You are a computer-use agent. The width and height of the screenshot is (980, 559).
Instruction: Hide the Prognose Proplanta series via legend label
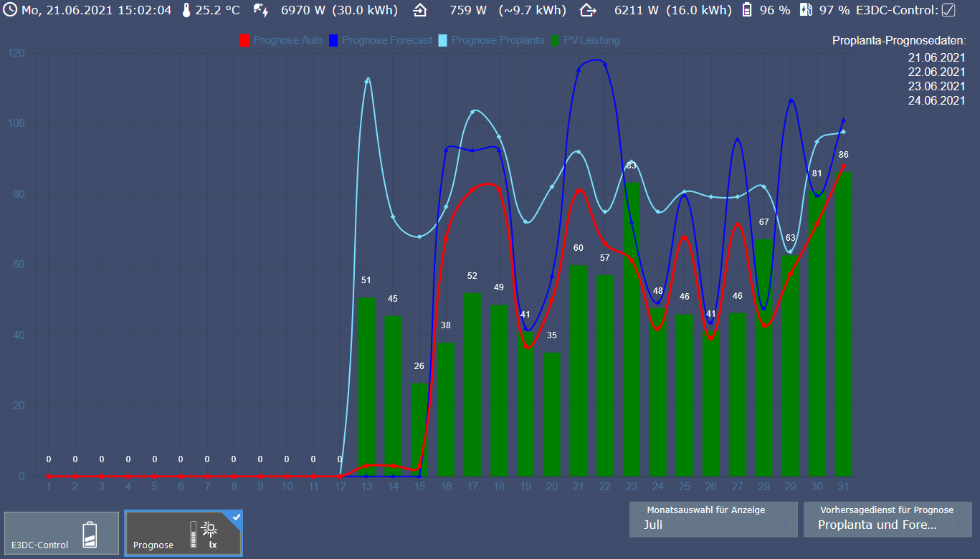click(x=498, y=40)
